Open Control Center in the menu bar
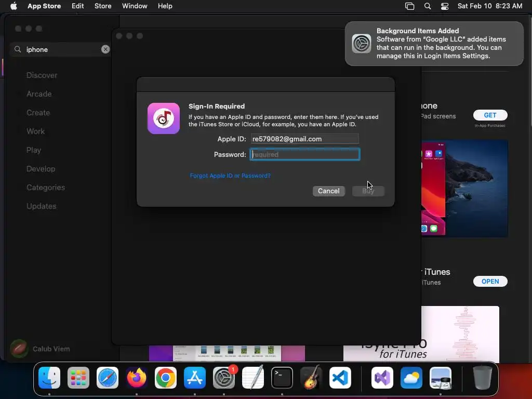The image size is (532, 399). point(445,6)
